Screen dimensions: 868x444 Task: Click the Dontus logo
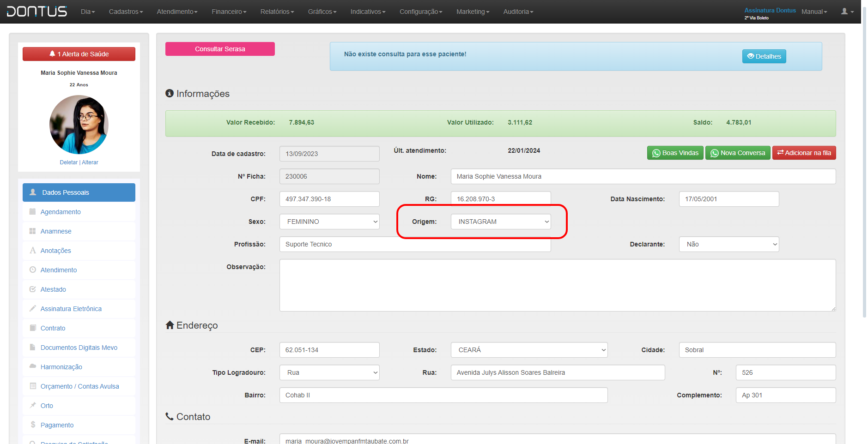pos(37,12)
